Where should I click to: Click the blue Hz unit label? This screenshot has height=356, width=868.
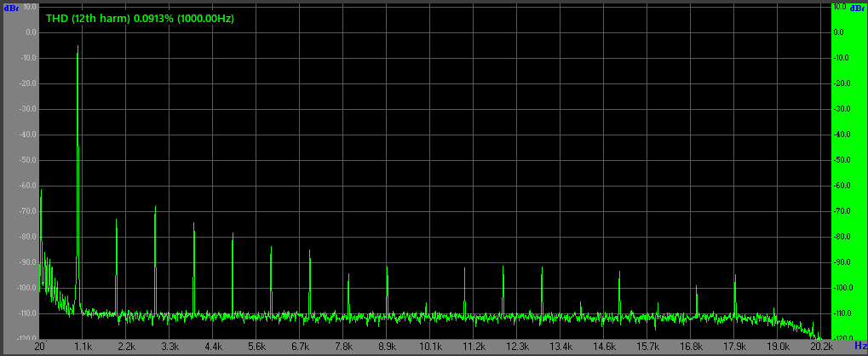click(x=859, y=346)
